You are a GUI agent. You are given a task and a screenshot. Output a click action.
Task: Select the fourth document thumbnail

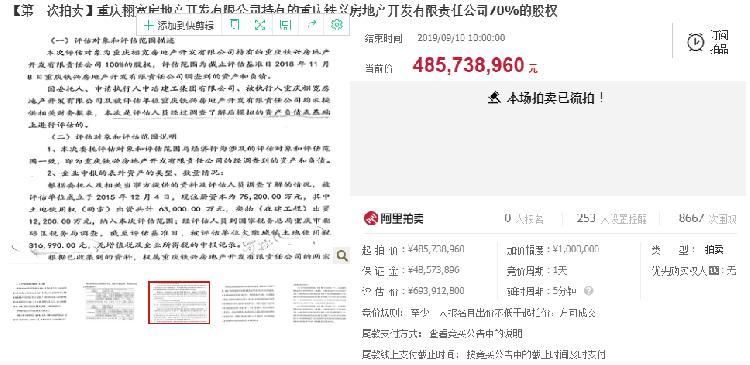[x=250, y=302]
